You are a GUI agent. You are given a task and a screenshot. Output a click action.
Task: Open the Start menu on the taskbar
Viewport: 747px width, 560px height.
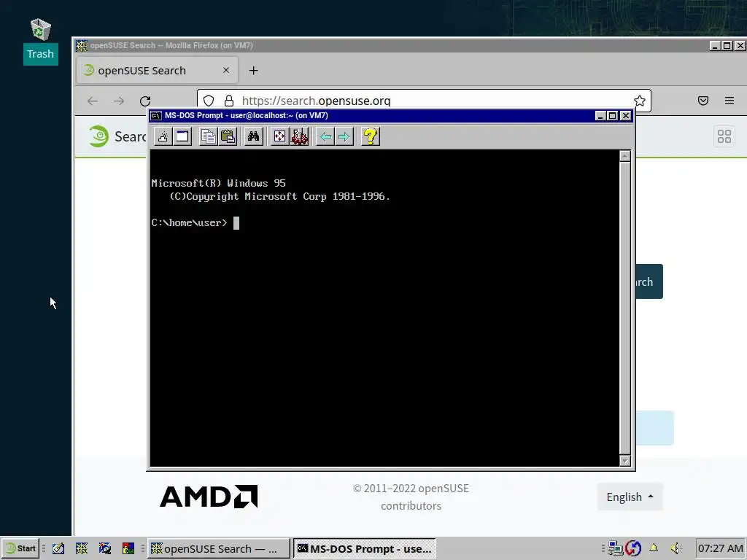point(20,548)
